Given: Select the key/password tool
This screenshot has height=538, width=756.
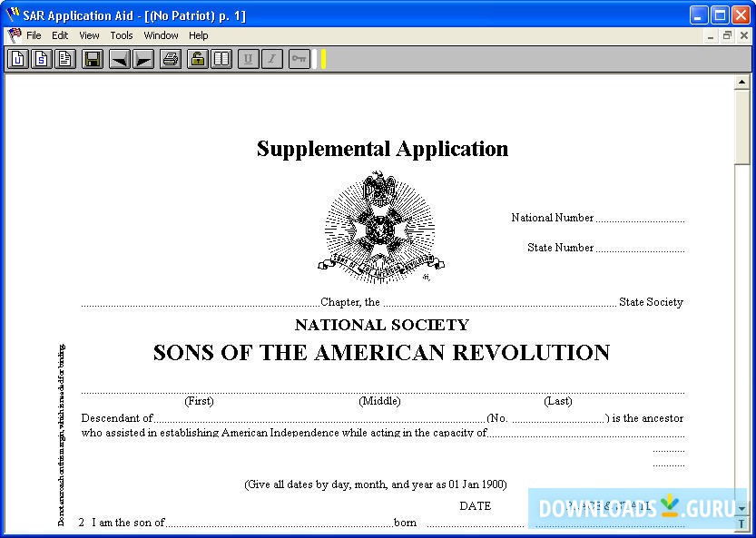Looking at the screenshot, I should pos(299,58).
